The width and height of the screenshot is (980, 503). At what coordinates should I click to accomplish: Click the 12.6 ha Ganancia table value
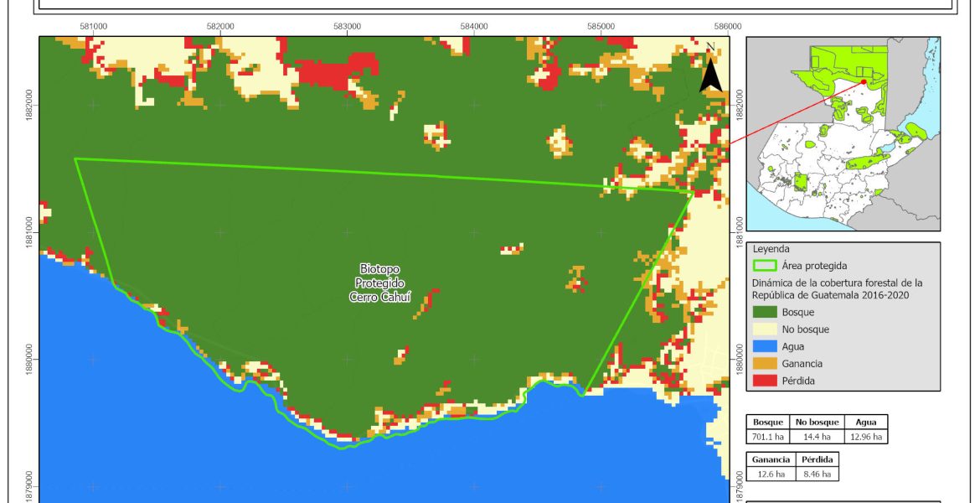pos(769,474)
